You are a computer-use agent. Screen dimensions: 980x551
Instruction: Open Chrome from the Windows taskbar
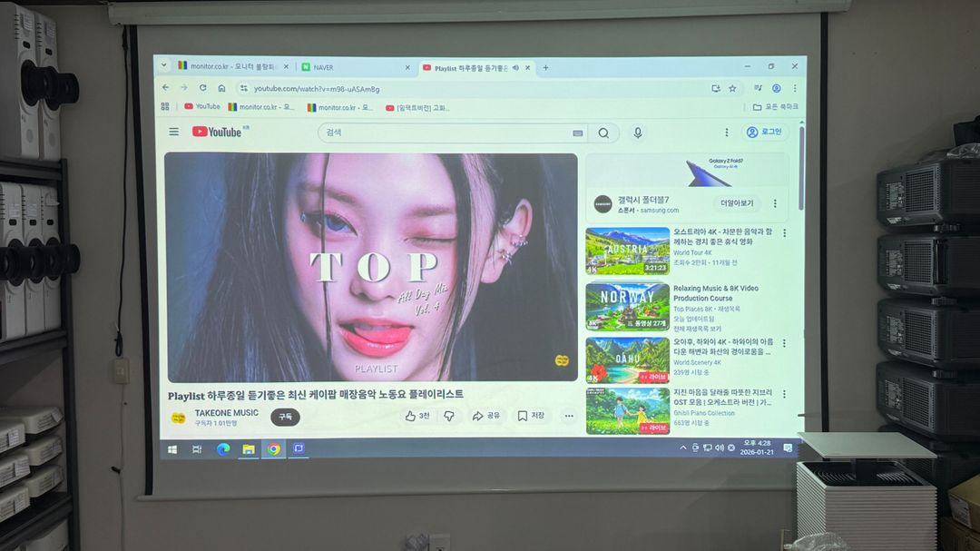[x=275, y=448]
